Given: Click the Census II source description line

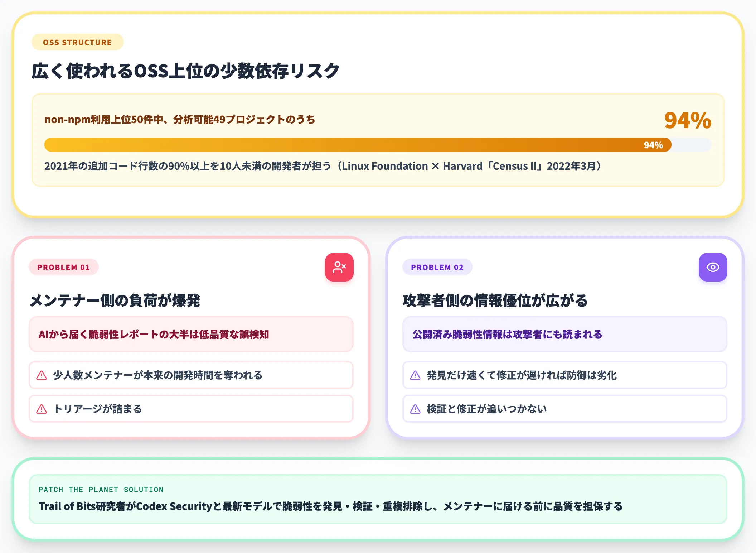Looking at the screenshot, I should [x=323, y=166].
